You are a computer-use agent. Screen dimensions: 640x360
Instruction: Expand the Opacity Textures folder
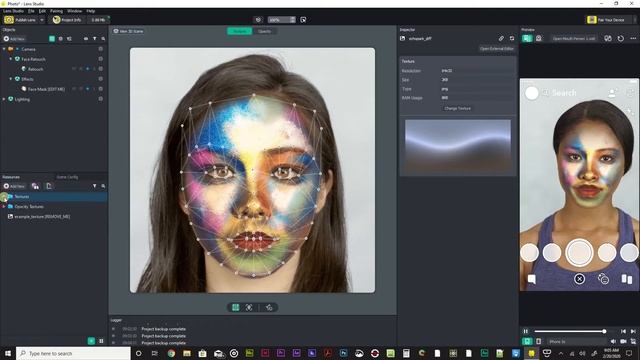coord(4,207)
